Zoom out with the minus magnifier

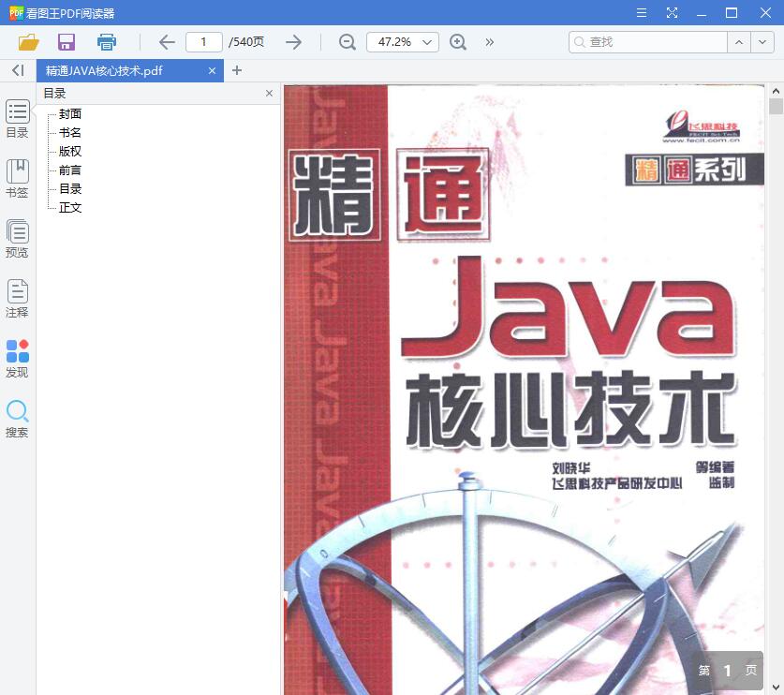[x=347, y=42]
